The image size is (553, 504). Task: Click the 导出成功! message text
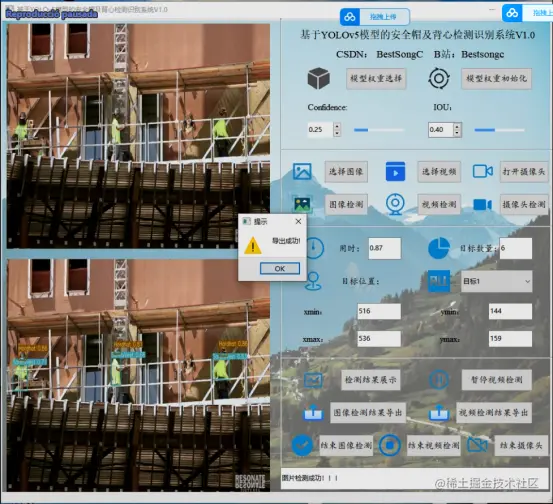coord(286,241)
